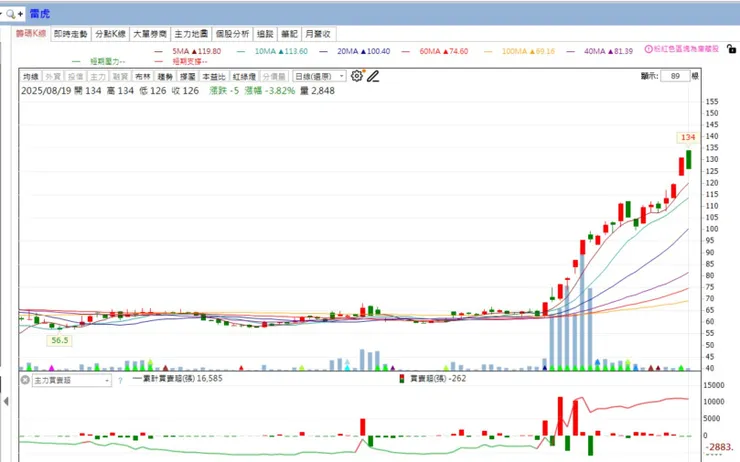Screen dimensions: 740x462
Task: Click the 雷虎 stock name title
Action: point(40,14)
